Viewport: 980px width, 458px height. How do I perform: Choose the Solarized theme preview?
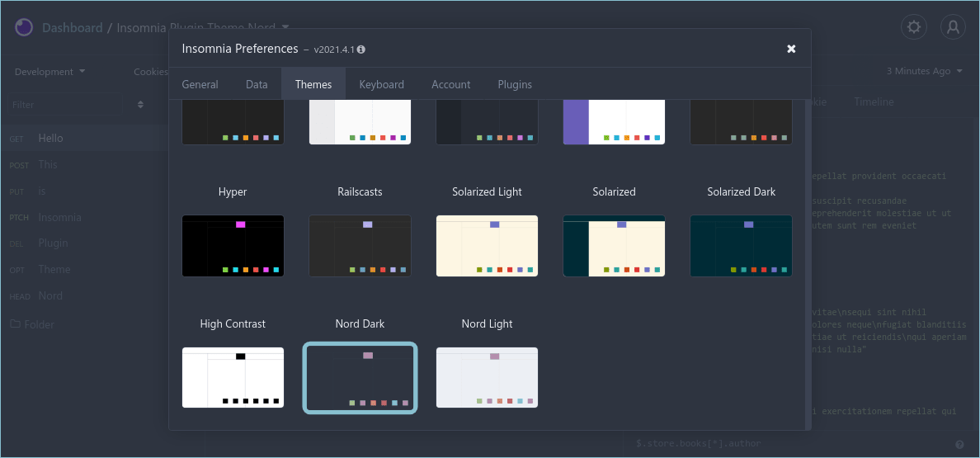(614, 246)
